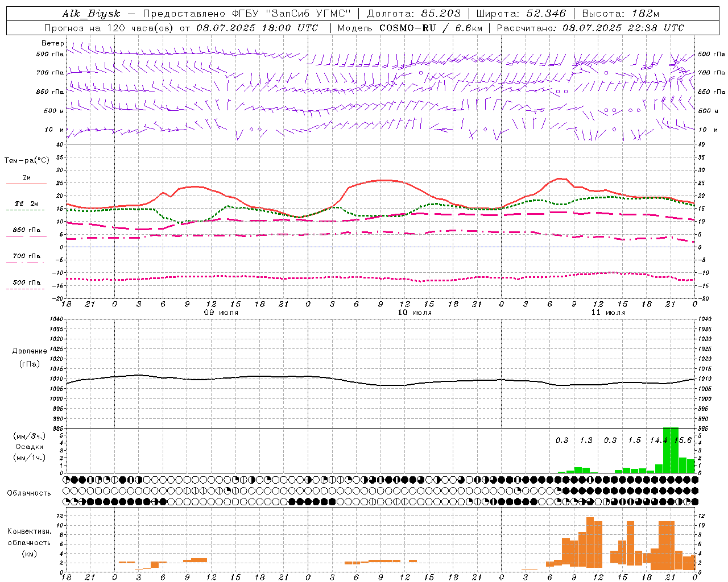Click the Широта: 52.346 value
The image size is (728, 582).
[x=521, y=14]
